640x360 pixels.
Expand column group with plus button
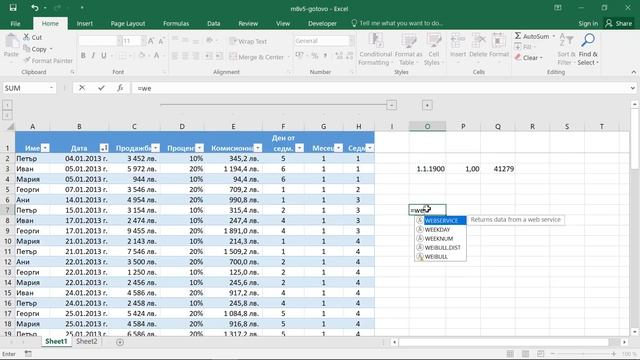coord(427,105)
